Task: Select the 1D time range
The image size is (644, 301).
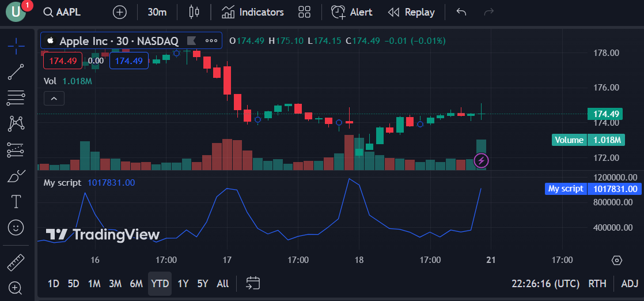Action: [x=54, y=283]
